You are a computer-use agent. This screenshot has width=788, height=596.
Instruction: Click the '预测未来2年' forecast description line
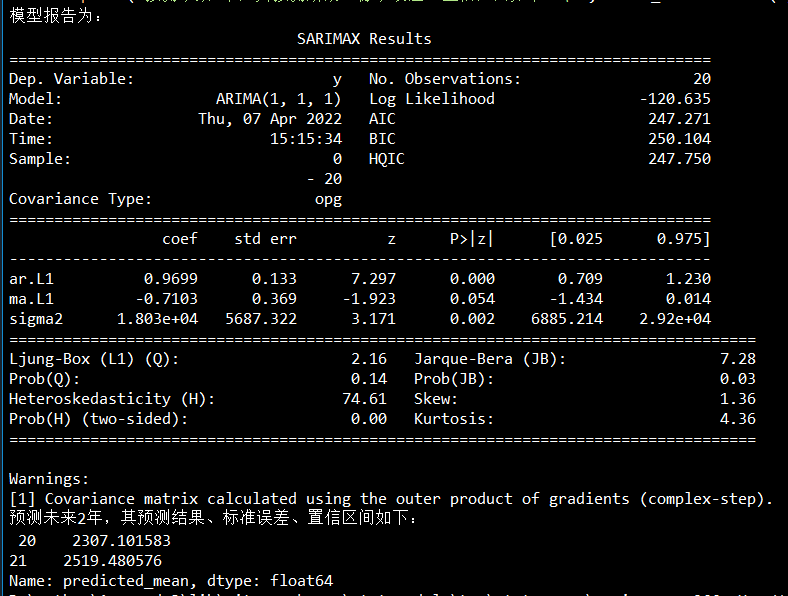coord(213,517)
